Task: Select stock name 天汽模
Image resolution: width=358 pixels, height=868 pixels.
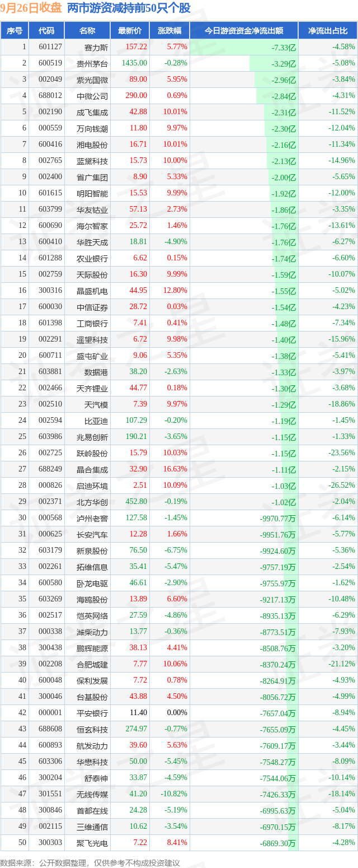Action: (x=96, y=404)
